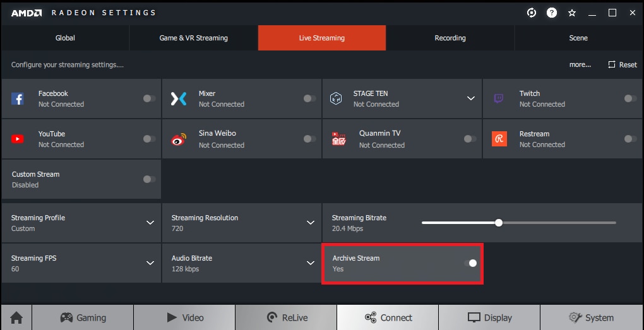Enable the Restream streaming toggle

tap(631, 139)
